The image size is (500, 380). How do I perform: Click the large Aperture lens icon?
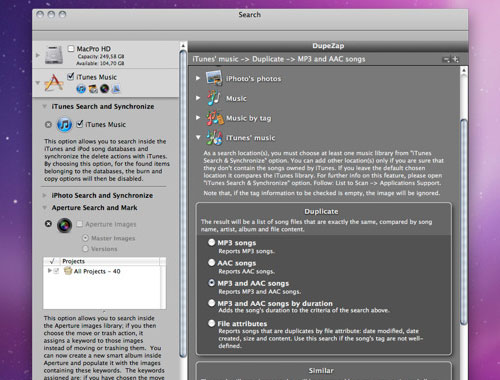click(x=65, y=225)
